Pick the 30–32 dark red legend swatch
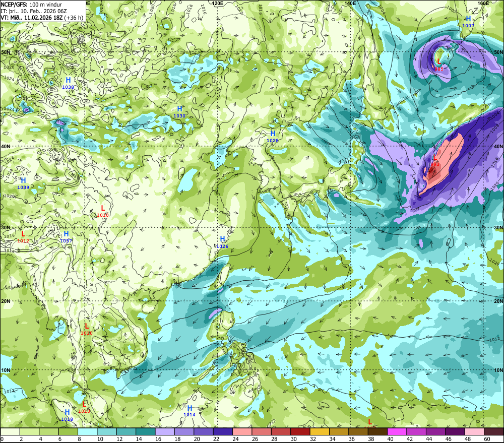The height and width of the screenshot is (443, 504). click(300, 431)
